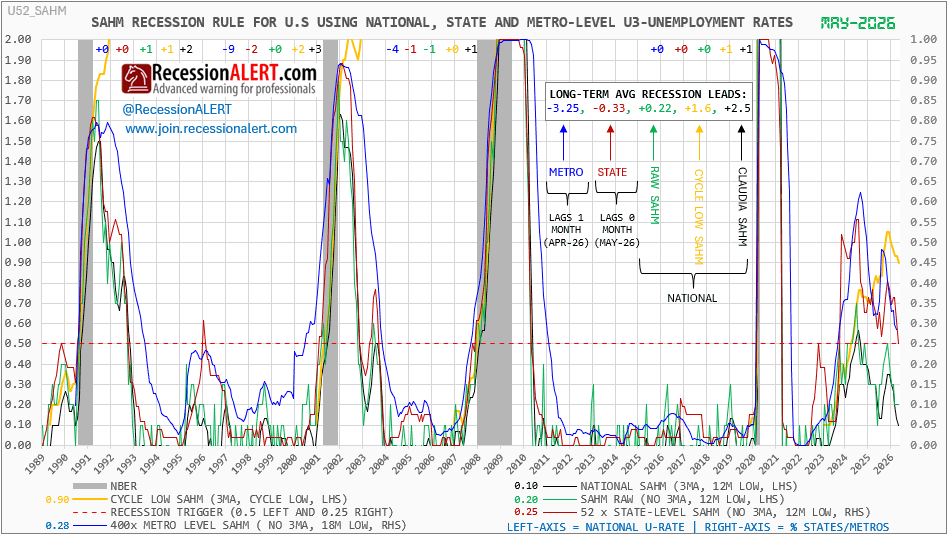Click the '2.00' left-axis top tick label
The height and width of the screenshot is (535, 948).
coord(18,39)
